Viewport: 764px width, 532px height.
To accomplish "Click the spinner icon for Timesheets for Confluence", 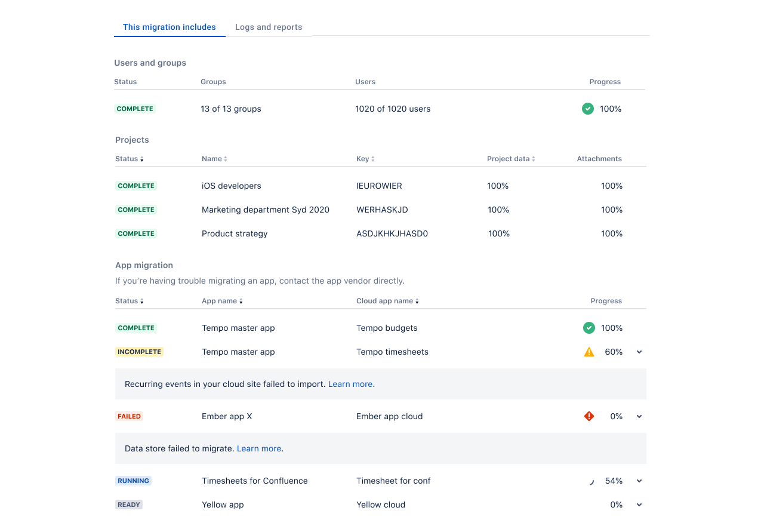I will coord(591,481).
